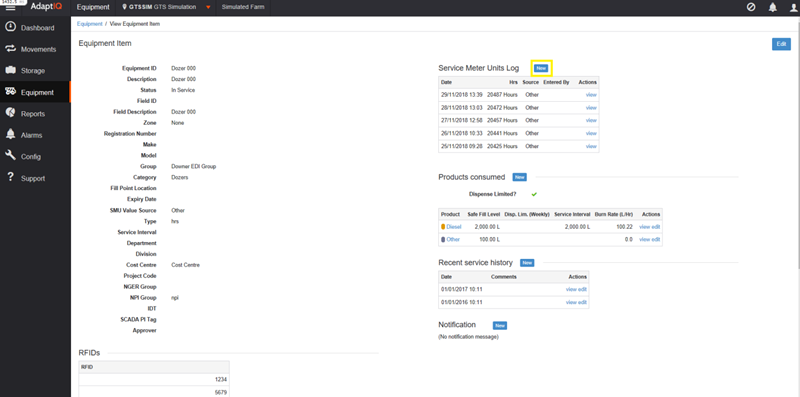Open the Other product link

(x=453, y=239)
